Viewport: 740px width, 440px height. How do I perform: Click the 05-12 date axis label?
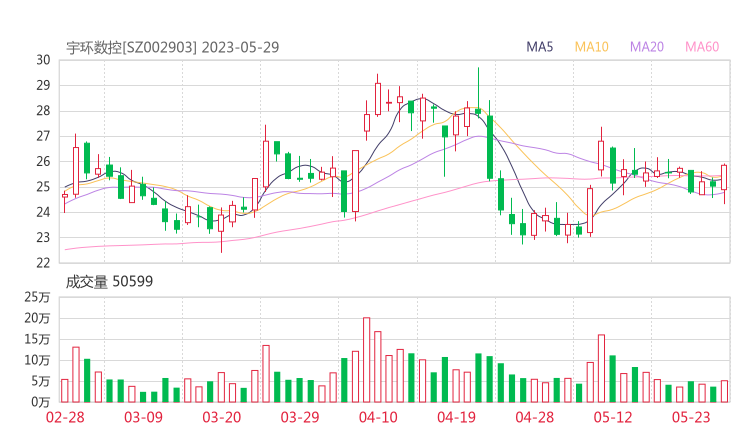[613, 417]
